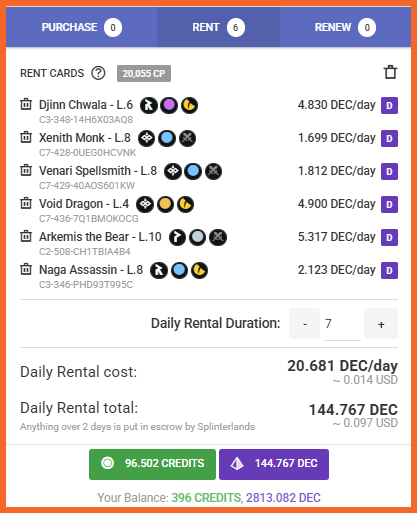Decrease rental duration with minus button
Image resolution: width=417 pixels, height=513 pixels.
(x=305, y=324)
